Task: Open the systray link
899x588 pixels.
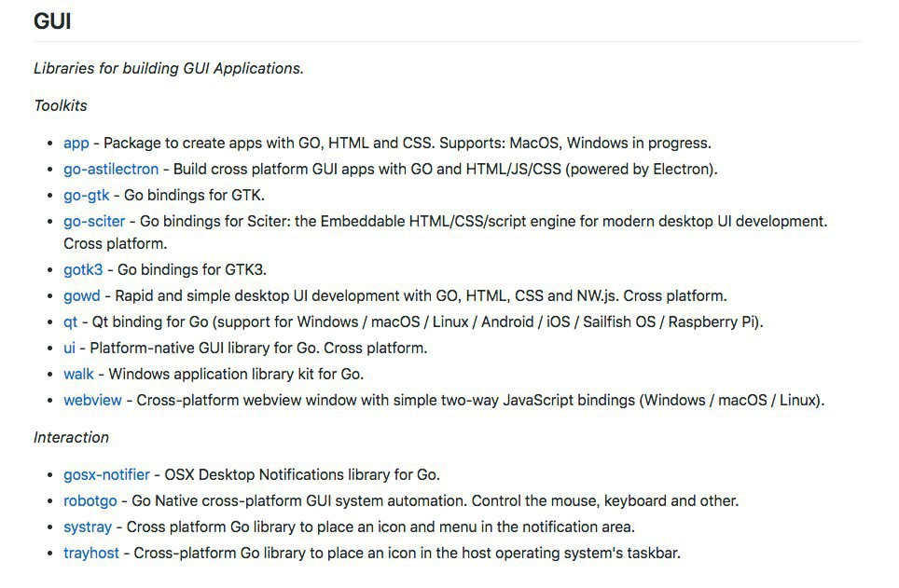Action: [x=88, y=526]
